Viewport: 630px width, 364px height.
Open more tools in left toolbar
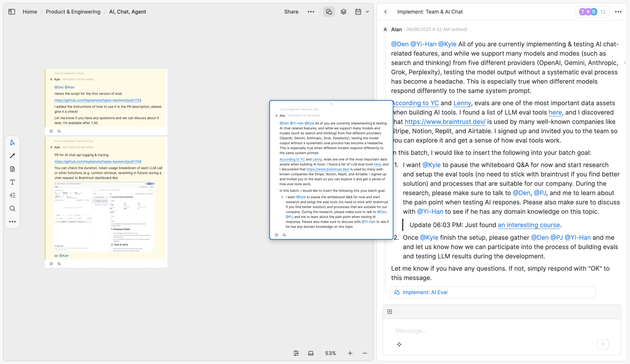[x=12, y=222]
